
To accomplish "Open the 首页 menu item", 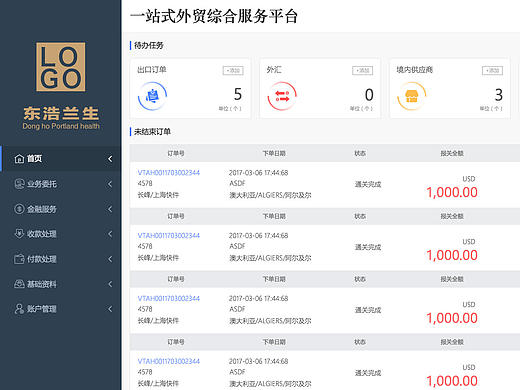I will click(x=61, y=159).
